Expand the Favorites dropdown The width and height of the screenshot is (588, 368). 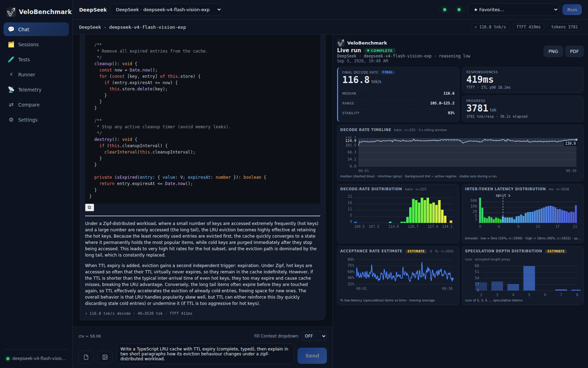pyautogui.click(x=513, y=10)
